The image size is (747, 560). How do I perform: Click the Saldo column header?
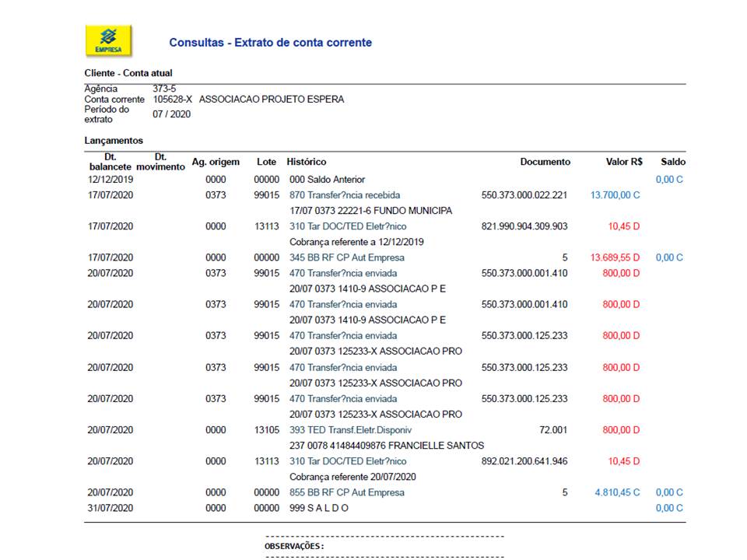[x=673, y=162]
